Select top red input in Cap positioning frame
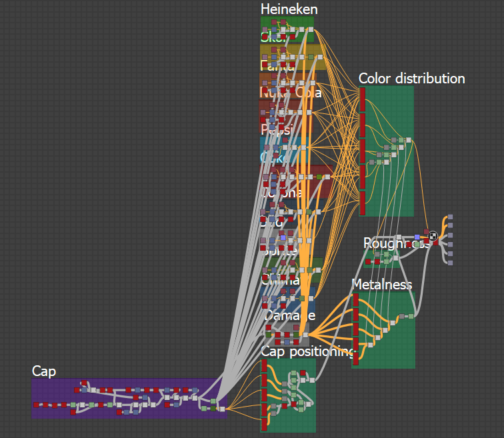Image resolution: width=504 pixels, height=438 pixels. click(264, 365)
